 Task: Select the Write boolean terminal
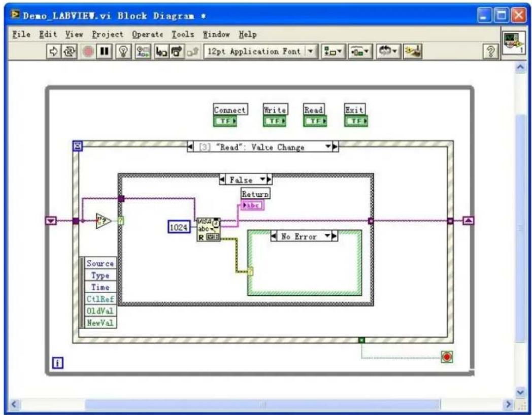tap(275, 121)
